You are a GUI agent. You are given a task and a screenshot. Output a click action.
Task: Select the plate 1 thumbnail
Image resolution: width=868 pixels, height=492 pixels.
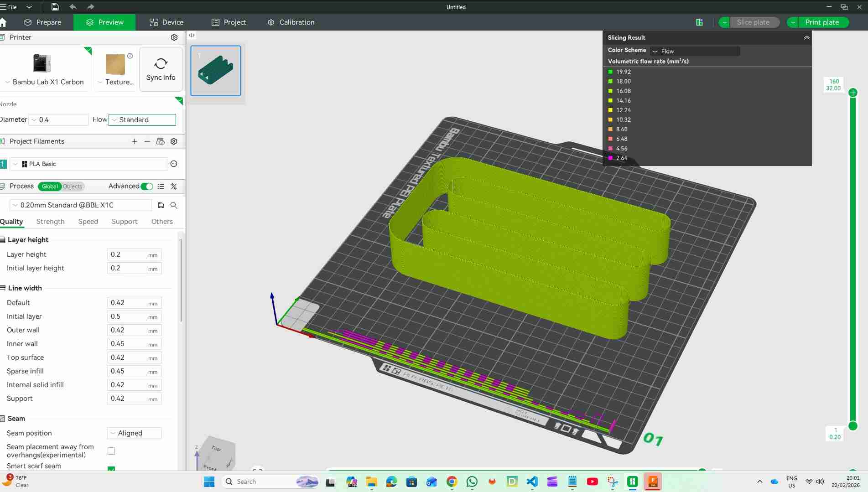pos(215,71)
